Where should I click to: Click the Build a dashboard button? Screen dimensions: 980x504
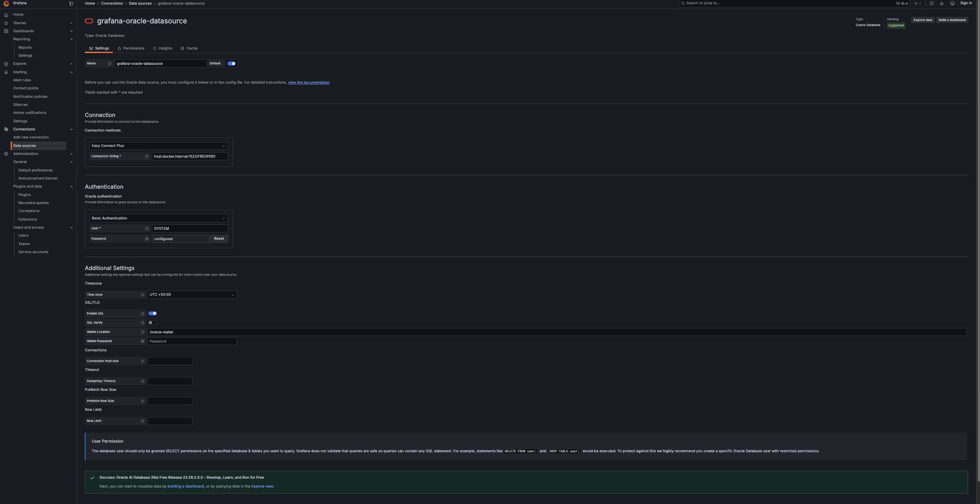click(x=952, y=20)
